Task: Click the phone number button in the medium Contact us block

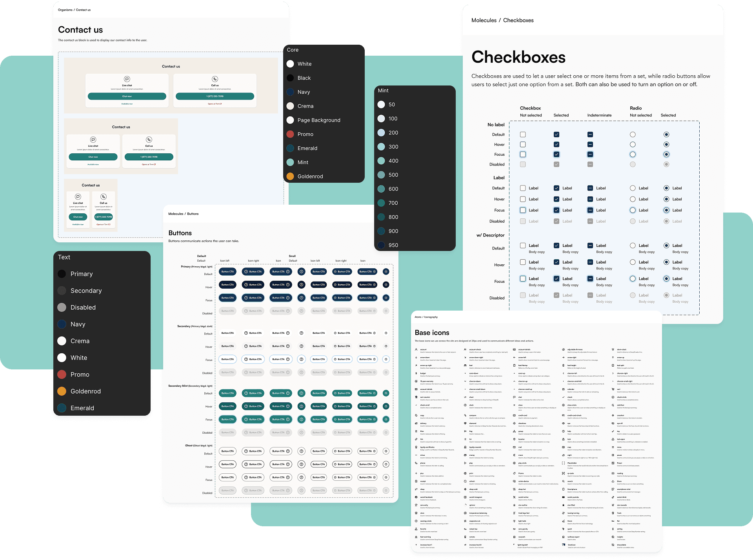Action: coord(149,157)
